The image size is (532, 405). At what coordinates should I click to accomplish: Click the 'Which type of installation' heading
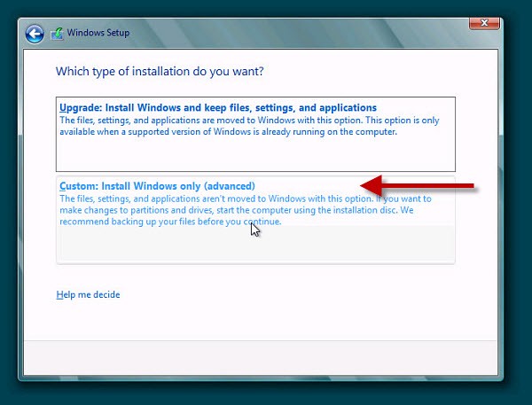[160, 70]
